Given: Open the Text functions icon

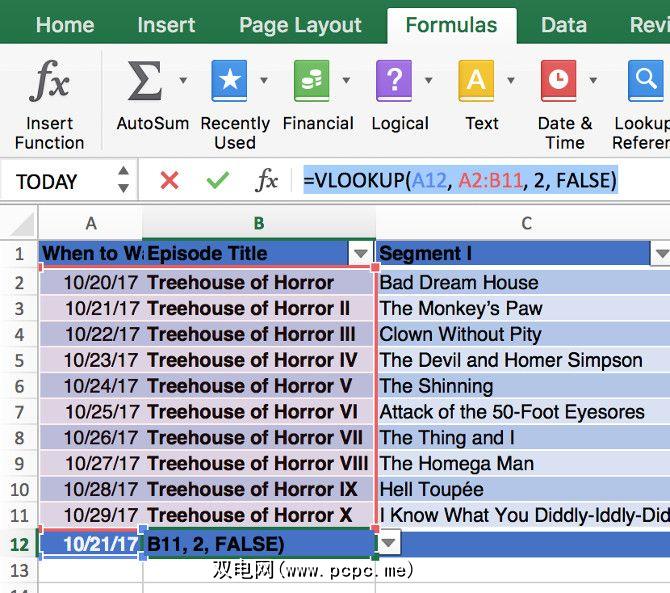Looking at the screenshot, I should [476, 80].
